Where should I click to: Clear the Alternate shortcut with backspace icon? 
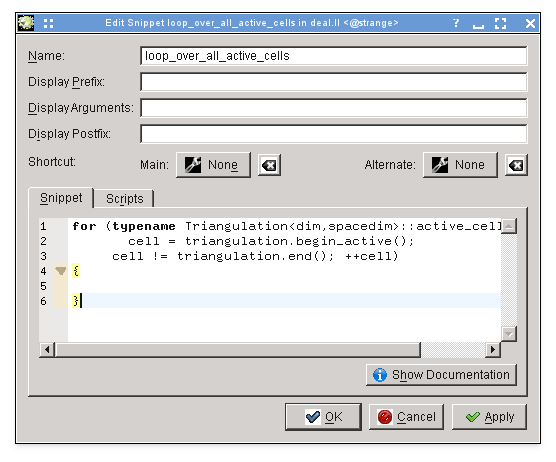coord(516,165)
